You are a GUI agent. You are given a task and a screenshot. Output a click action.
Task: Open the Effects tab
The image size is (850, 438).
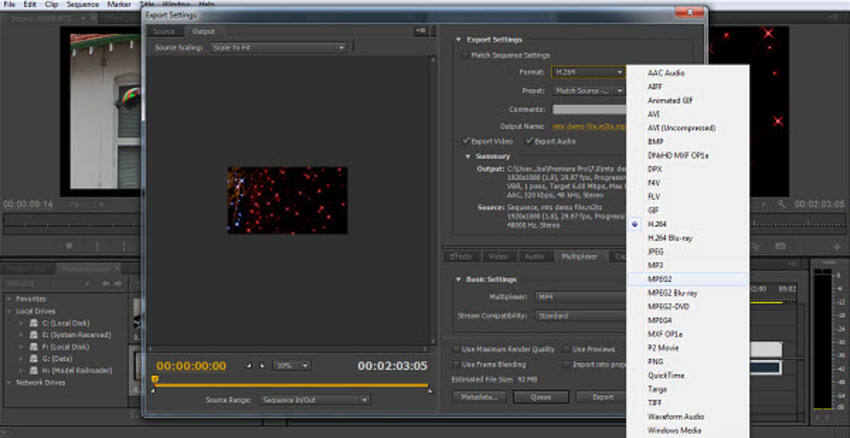tap(461, 256)
